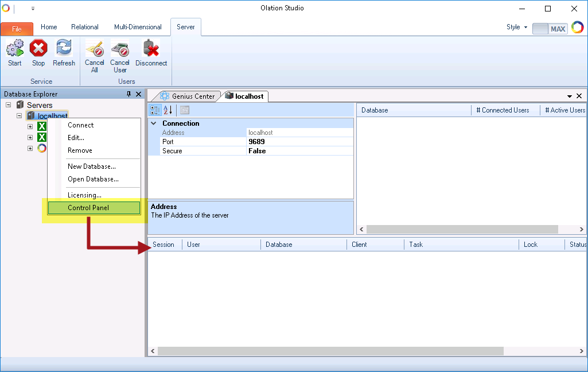This screenshot has width=588, height=372.
Task: Click the sessions grid horizontal scrollbar
Action: 330,351
